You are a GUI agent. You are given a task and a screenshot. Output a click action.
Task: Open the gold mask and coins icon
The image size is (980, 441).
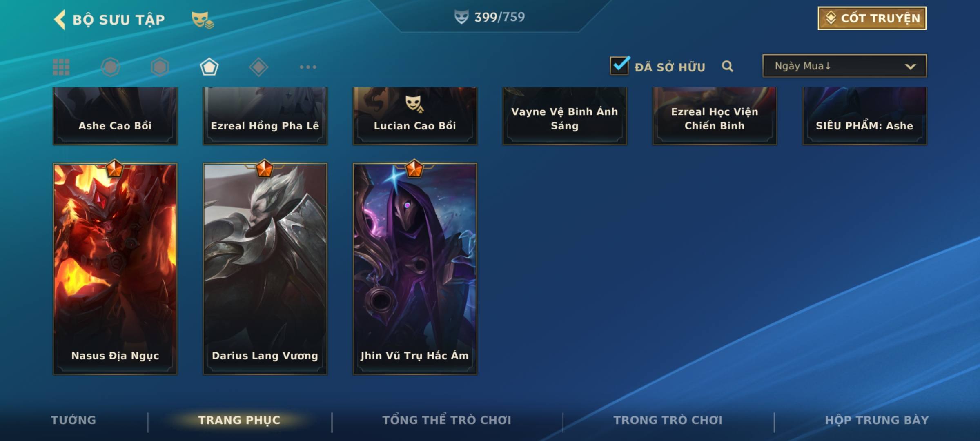pyautogui.click(x=203, y=20)
